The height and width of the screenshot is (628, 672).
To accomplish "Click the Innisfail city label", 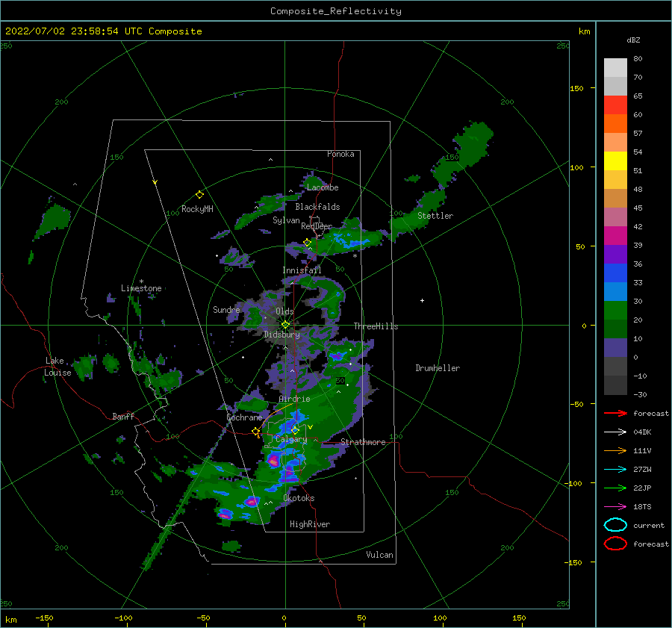I will pyautogui.click(x=302, y=270).
